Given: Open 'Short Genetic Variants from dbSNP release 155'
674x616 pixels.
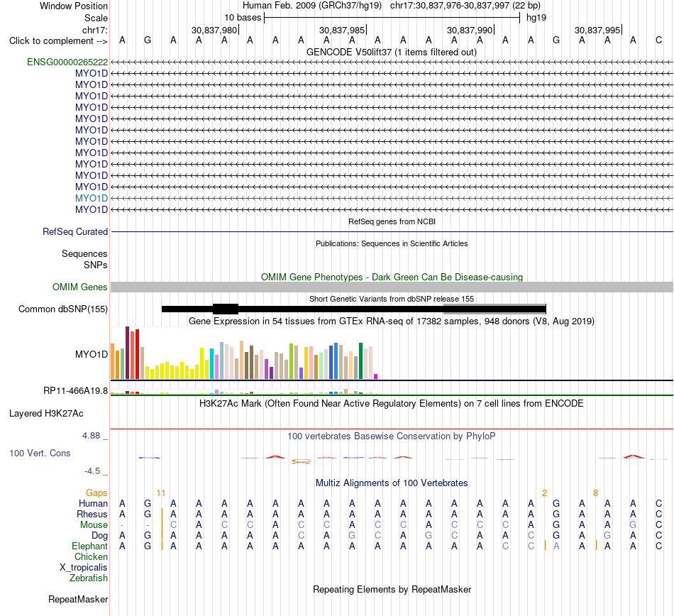Looking at the screenshot, I should coord(392,299).
